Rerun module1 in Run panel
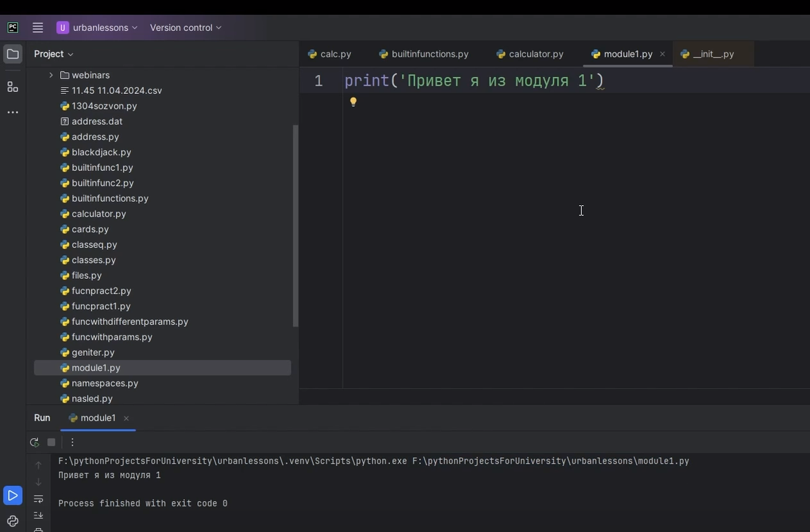Viewport: 810px width, 532px height. point(34,442)
